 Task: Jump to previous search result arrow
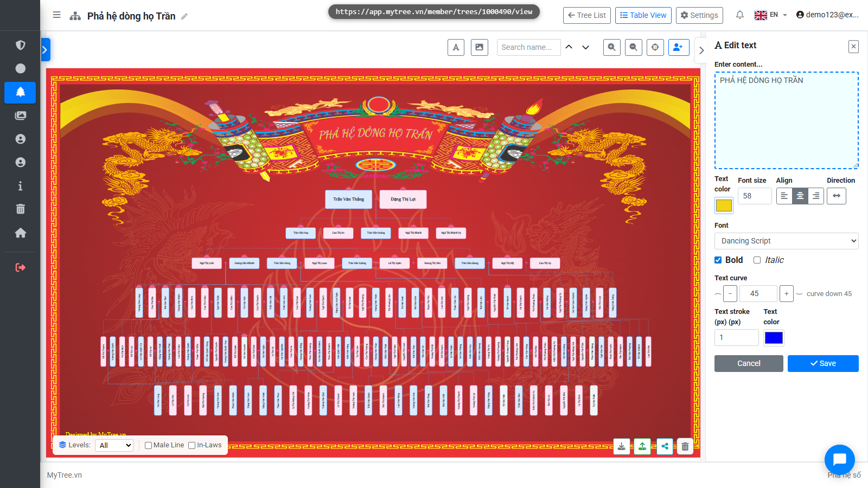[x=569, y=47]
